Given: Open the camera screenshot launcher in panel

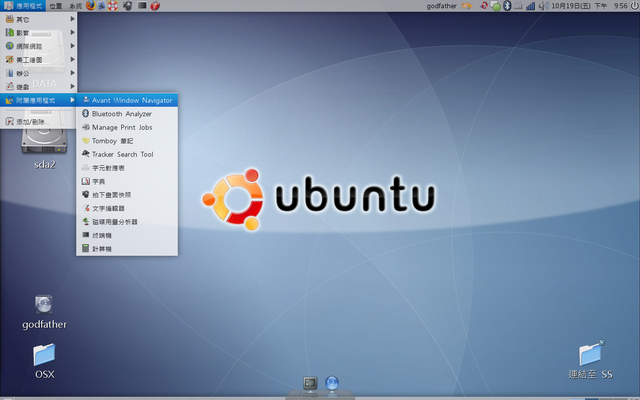Looking at the screenshot, I should click(128, 6).
